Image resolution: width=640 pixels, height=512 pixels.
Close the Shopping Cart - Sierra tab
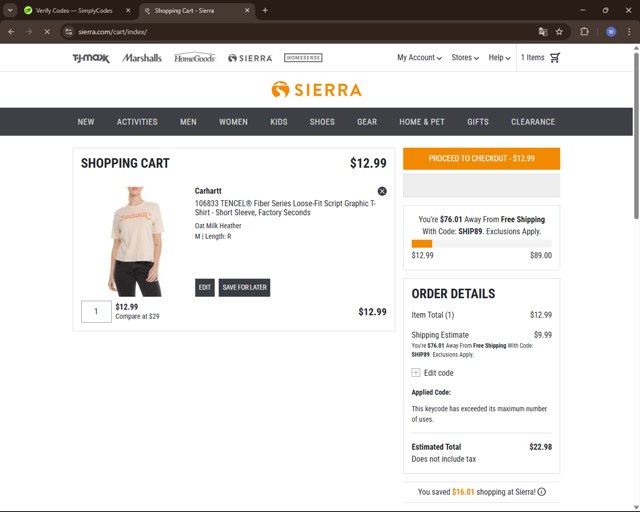pyautogui.click(x=247, y=11)
